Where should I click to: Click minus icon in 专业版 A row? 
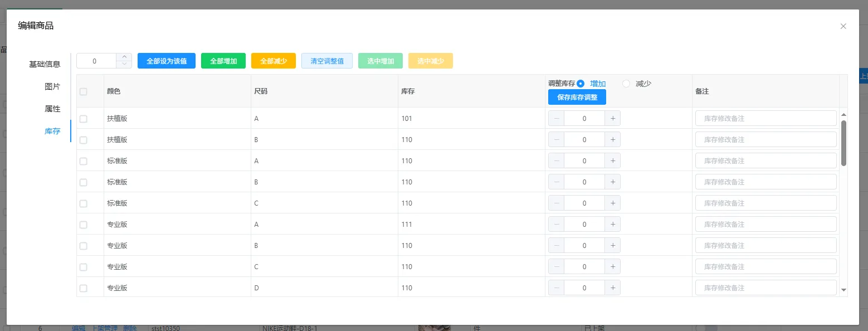(557, 225)
